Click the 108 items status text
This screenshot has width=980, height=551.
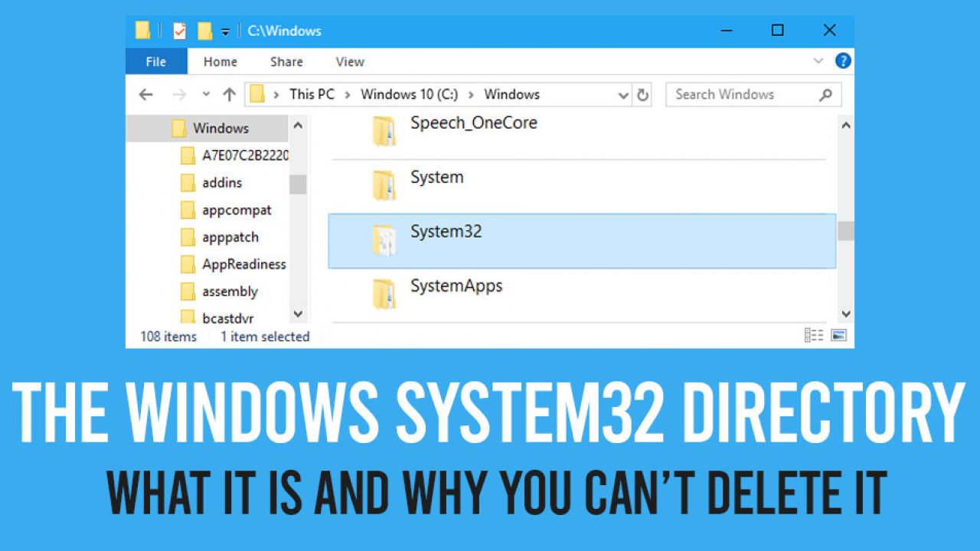point(168,336)
